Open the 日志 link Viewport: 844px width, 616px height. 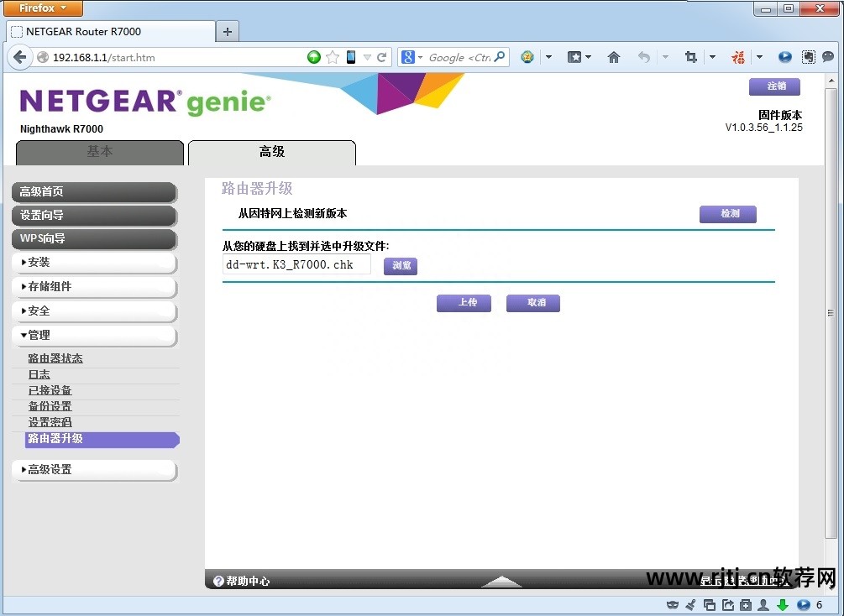click(x=39, y=374)
